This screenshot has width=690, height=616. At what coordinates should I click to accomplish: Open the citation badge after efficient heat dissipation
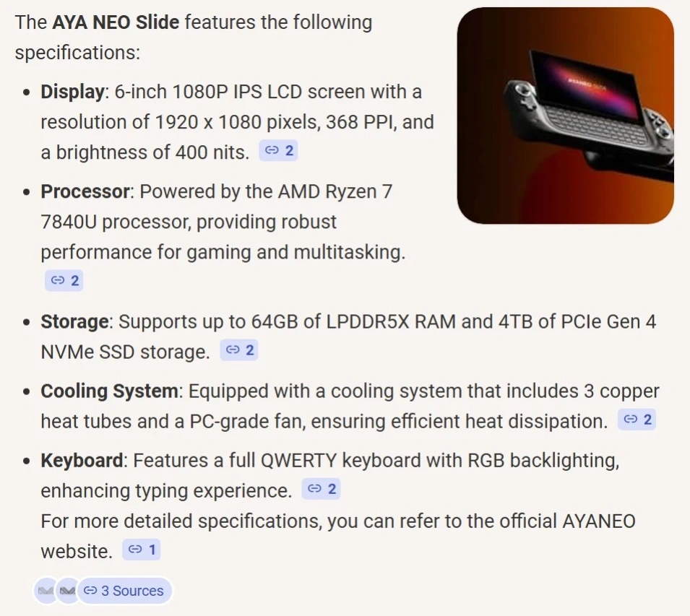(637, 420)
